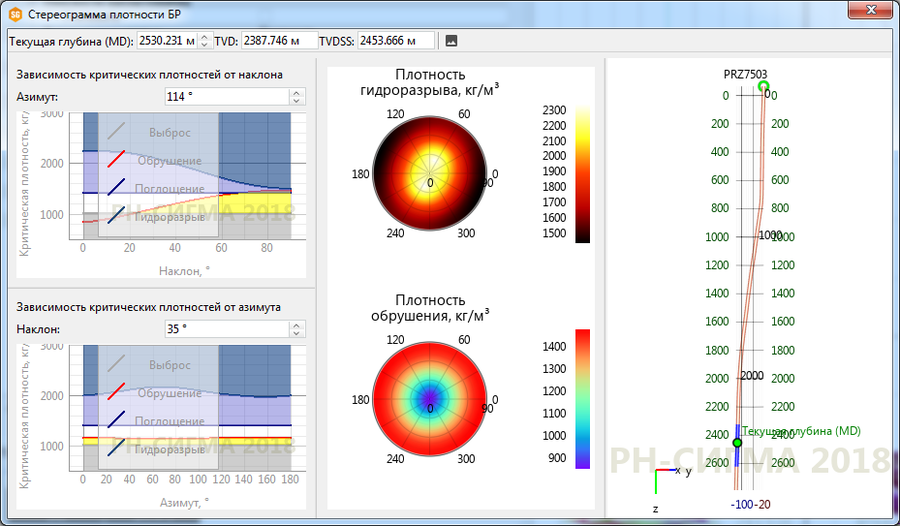Click the image export icon in toolbar
Screen dimensions: 900x526
point(451,41)
